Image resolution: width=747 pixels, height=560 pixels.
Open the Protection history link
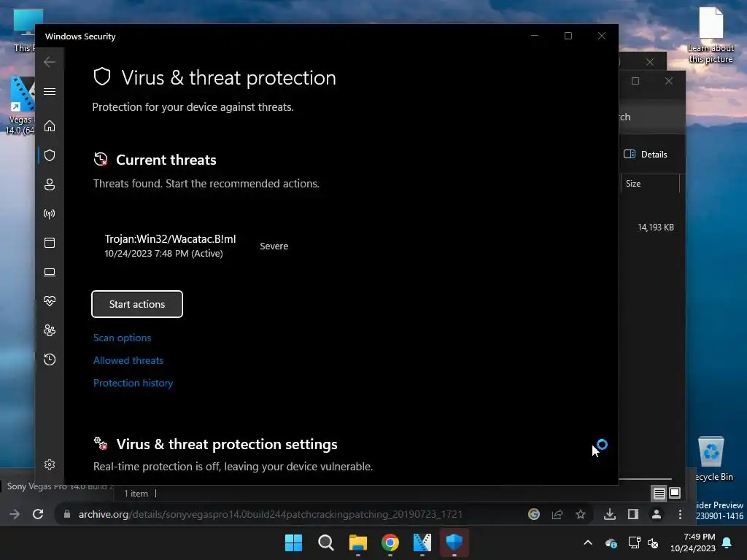pos(133,383)
